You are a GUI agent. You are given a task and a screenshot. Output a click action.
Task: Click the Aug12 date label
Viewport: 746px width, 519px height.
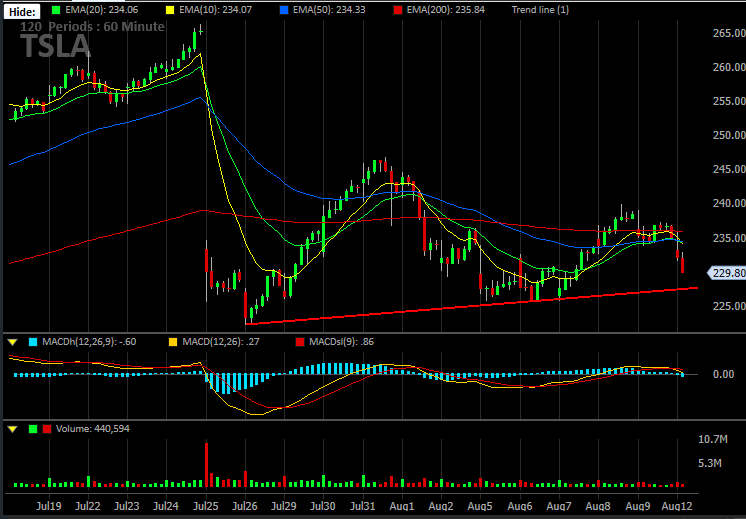pyautogui.click(x=677, y=506)
